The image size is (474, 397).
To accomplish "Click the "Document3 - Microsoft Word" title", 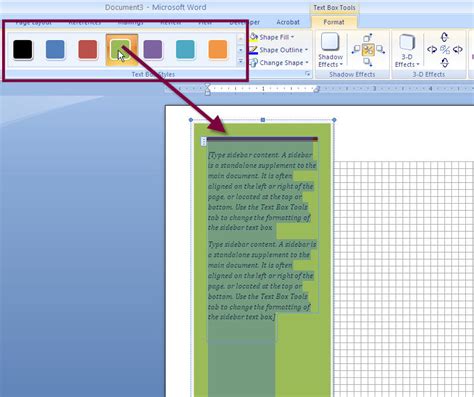I will (x=156, y=7).
